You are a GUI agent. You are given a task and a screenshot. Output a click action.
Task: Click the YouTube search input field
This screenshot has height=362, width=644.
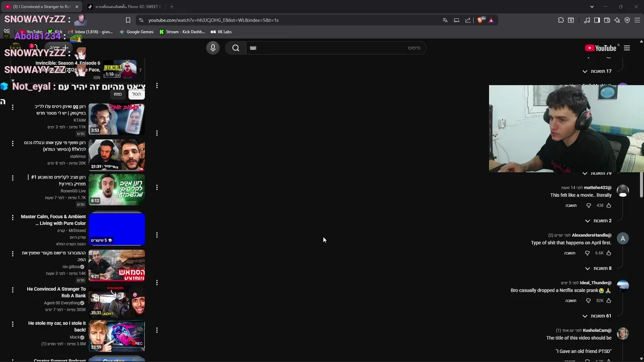pyautogui.click(x=337, y=48)
